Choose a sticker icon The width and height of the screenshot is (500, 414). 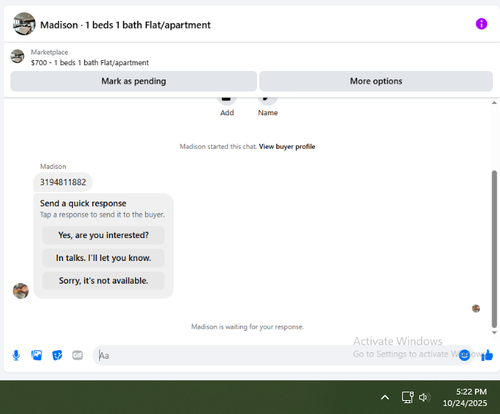57,355
